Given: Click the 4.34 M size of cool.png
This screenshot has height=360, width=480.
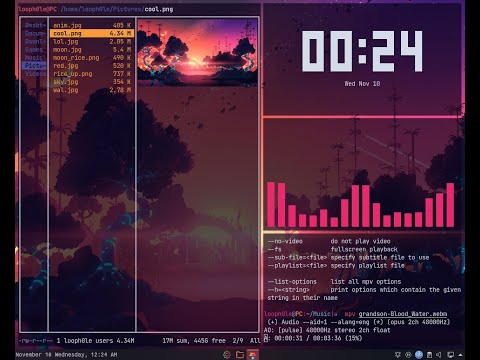Looking at the screenshot, I should pos(120,33).
